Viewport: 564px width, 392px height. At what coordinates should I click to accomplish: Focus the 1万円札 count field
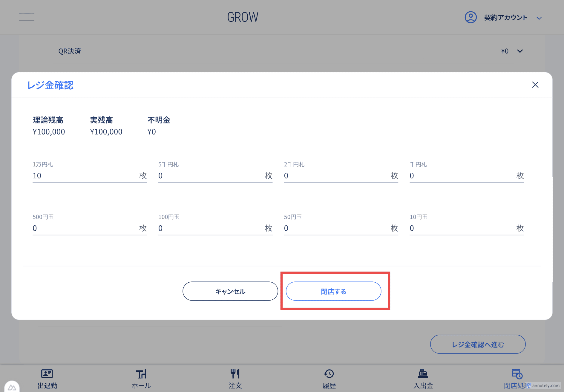click(x=85, y=176)
